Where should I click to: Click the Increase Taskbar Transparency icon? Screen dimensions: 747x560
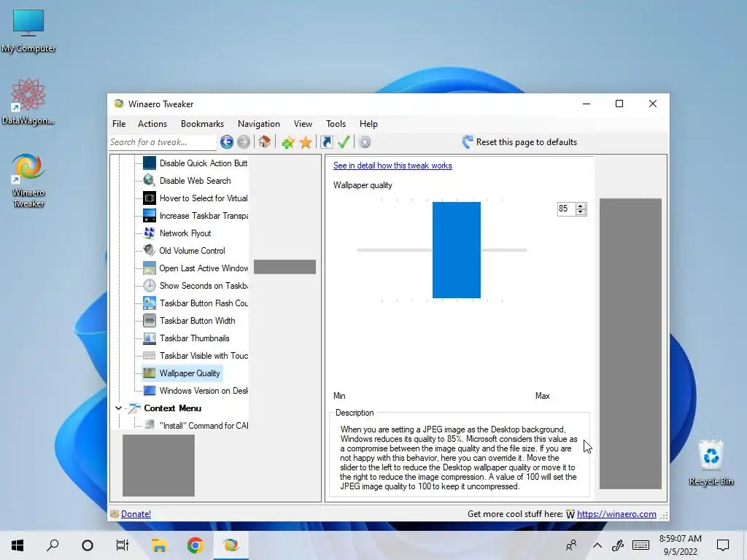coord(150,216)
